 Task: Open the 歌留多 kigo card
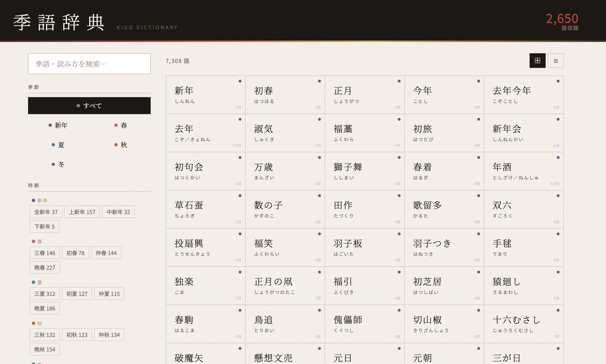click(x=444, y=209)
